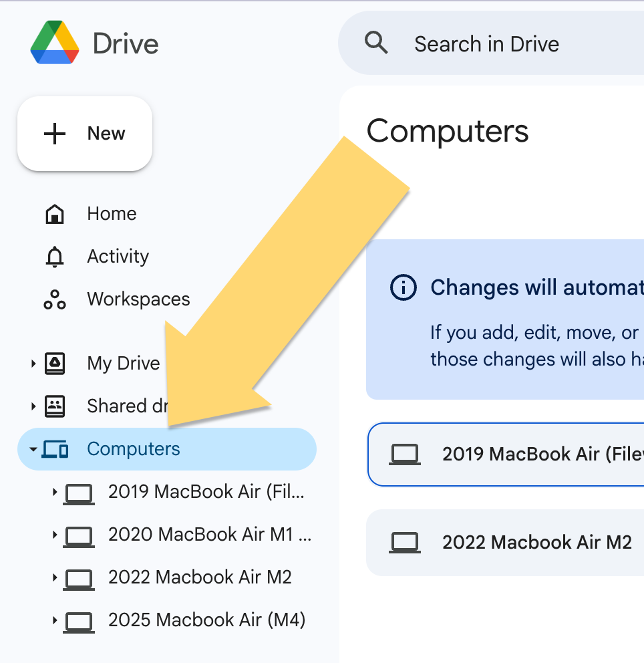This screenshot has height=663, width=644.
Task: Click laptop icon on 2019 MacBook Air card
Action: click(404, 454)
